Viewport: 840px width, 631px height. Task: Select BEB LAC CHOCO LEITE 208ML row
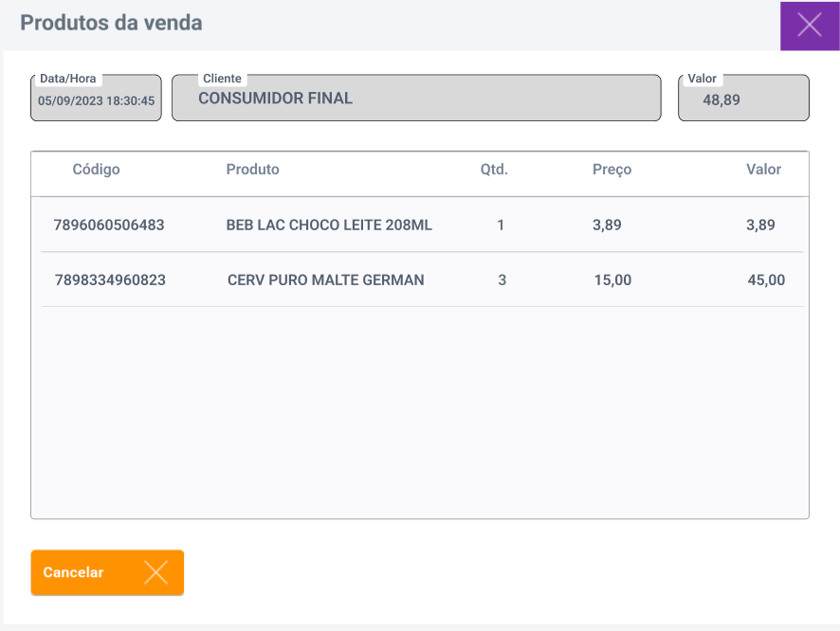329,225
